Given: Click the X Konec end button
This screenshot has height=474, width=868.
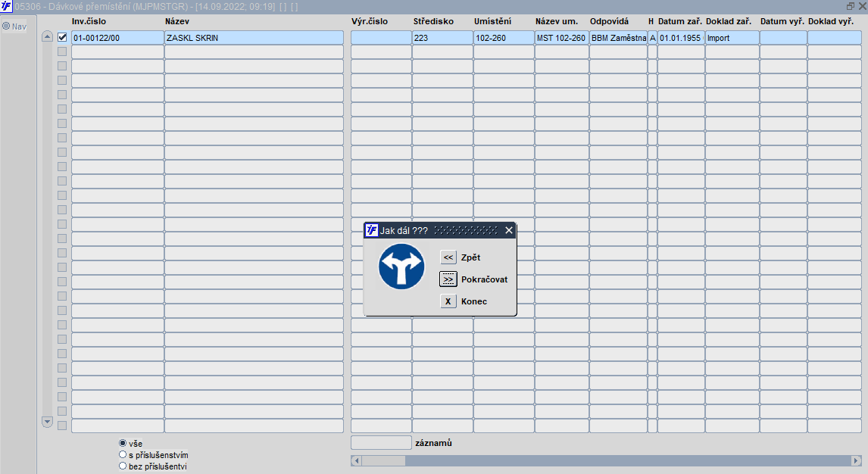Looking at the screenshot, I should tap(448, 301).
